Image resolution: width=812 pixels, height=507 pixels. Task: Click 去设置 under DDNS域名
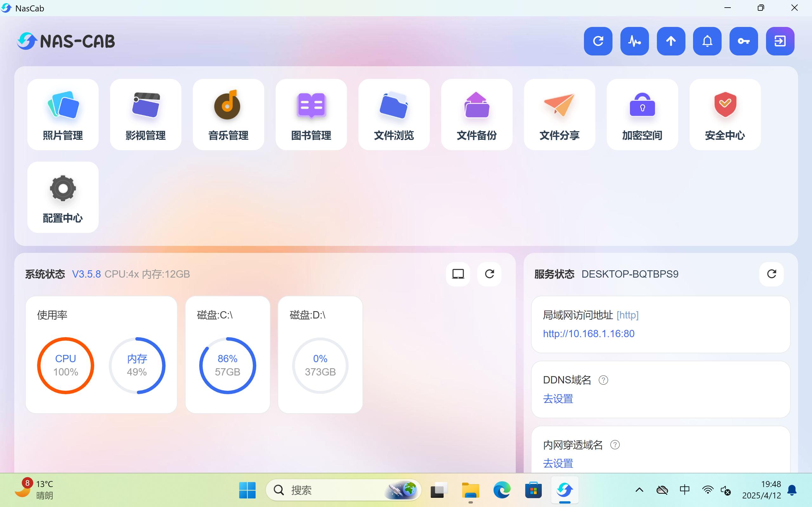pos(558,399)
